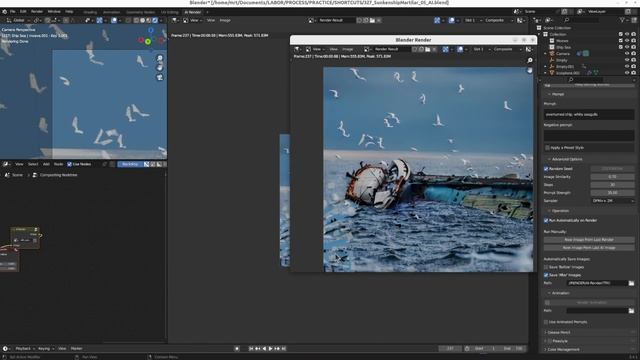Select Camera object in outliner
The image size is (640, 360).
pyautogui.click(x=562, y=53)
